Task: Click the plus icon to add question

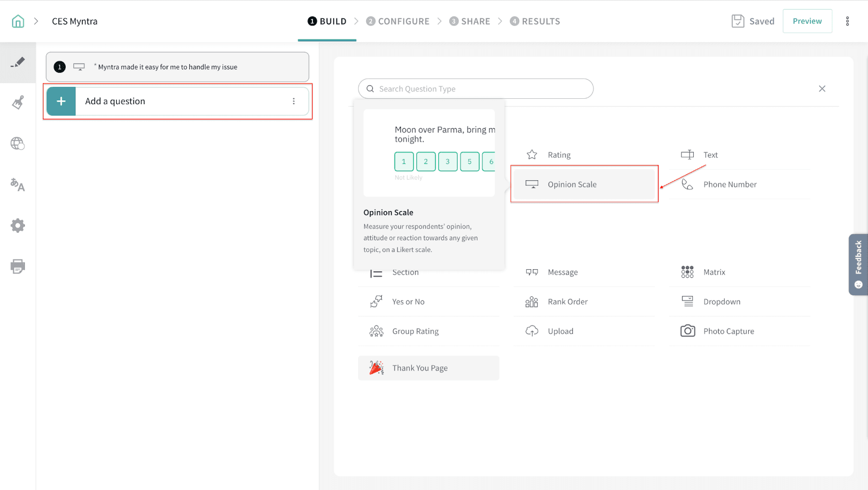Action: [61, 101]
